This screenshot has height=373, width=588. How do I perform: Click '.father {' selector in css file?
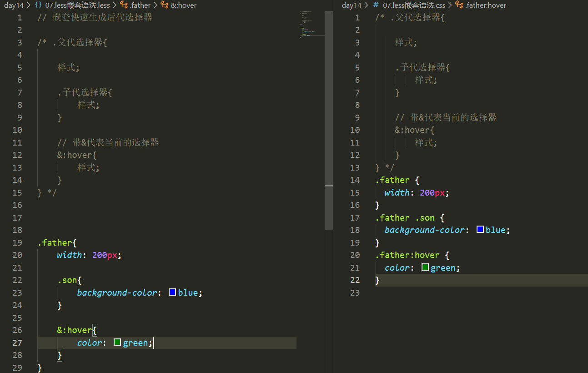(x=397, y=180)
